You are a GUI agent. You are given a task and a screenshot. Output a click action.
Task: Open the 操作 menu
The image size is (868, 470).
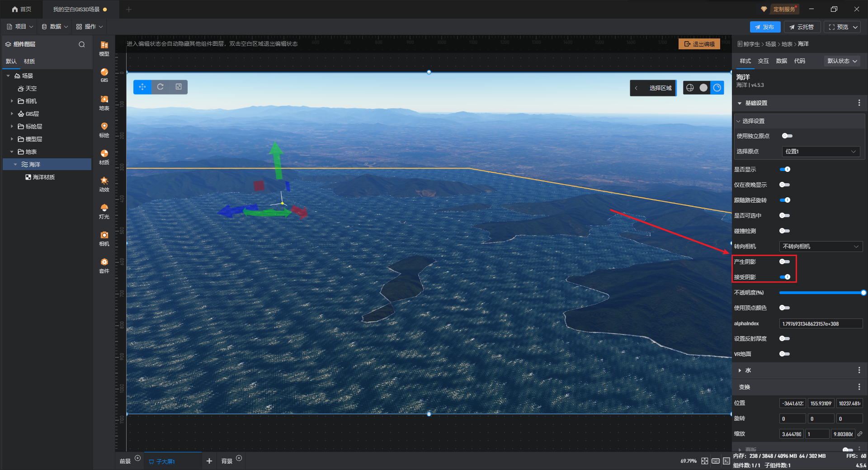pos(90,27)
